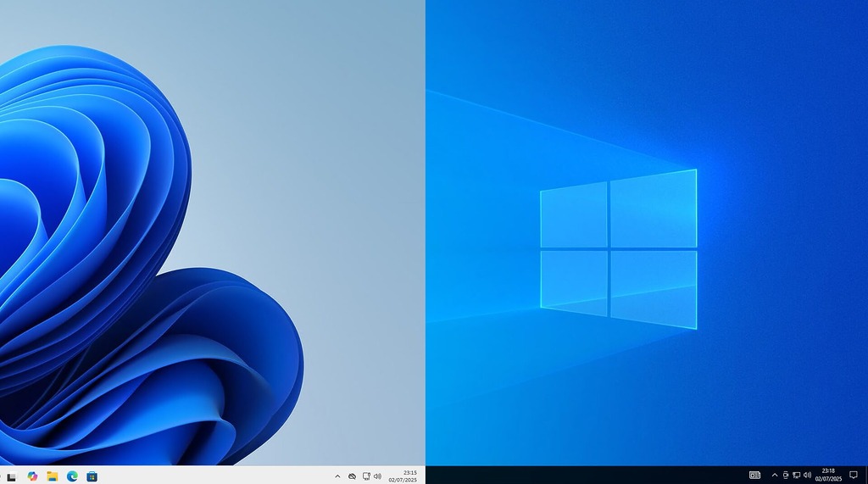Show hidden icons on the Windows 10 taskbar

tap(775, 476)
